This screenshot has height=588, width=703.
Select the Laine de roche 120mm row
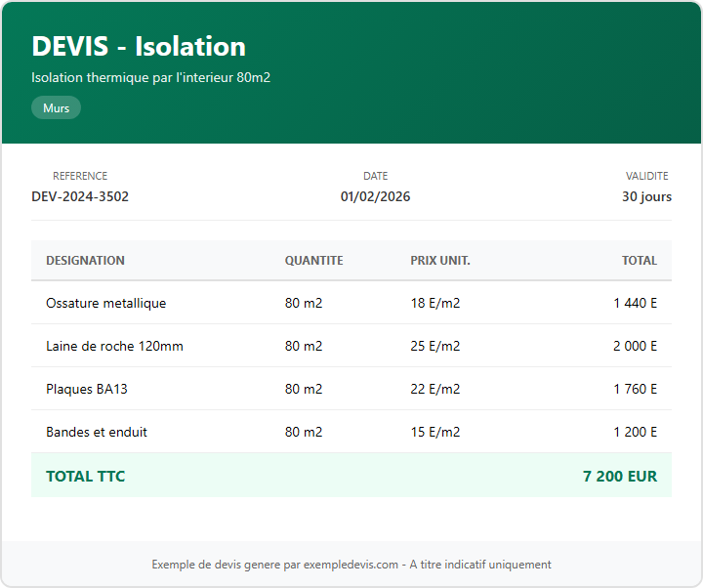[114, 346]
